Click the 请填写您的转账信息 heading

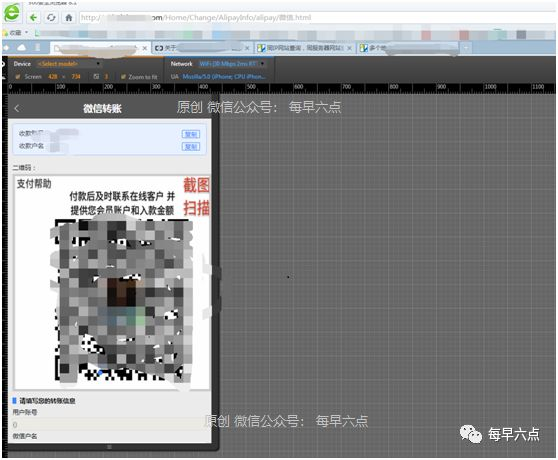(47, 401)
